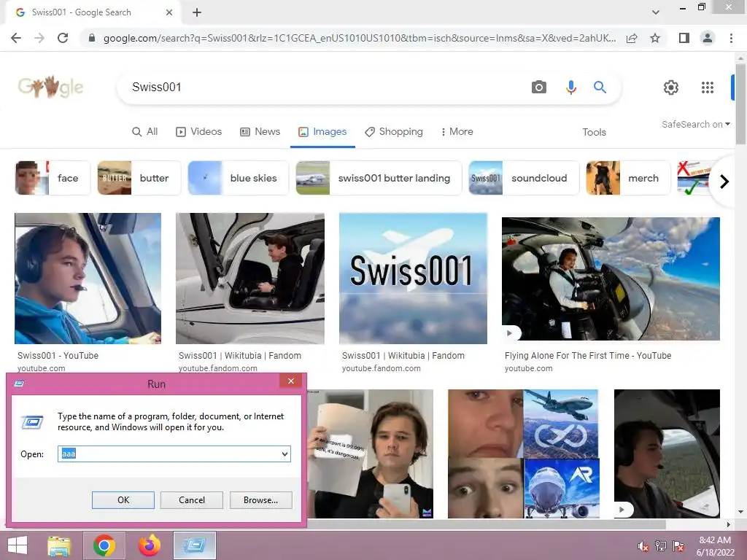Click the page vertical scrollbar thumb

tap(740, 104)
